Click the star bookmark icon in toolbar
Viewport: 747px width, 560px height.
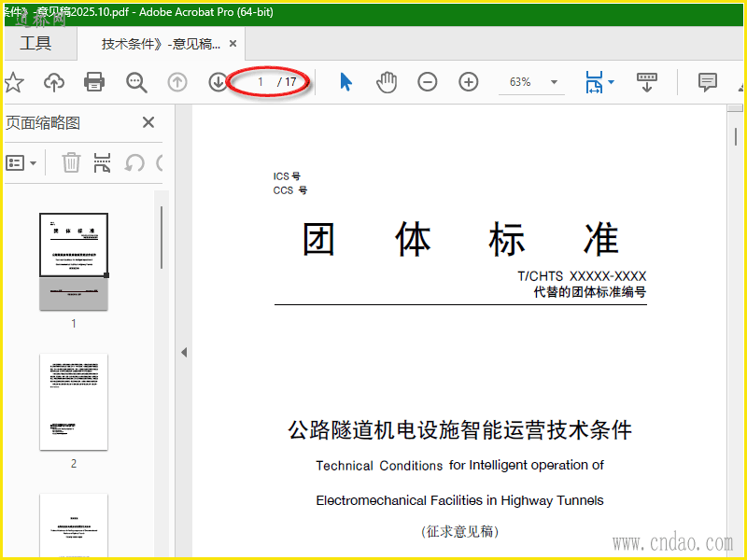[14, 82]
